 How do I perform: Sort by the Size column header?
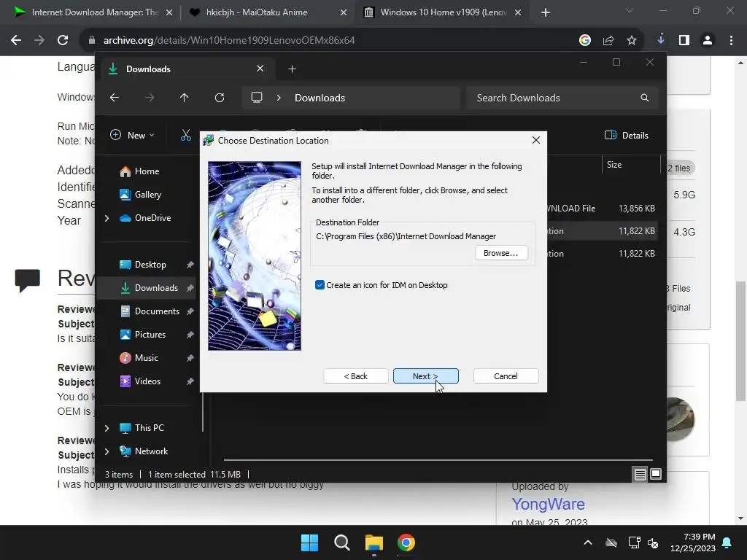[x=614, y=165]
